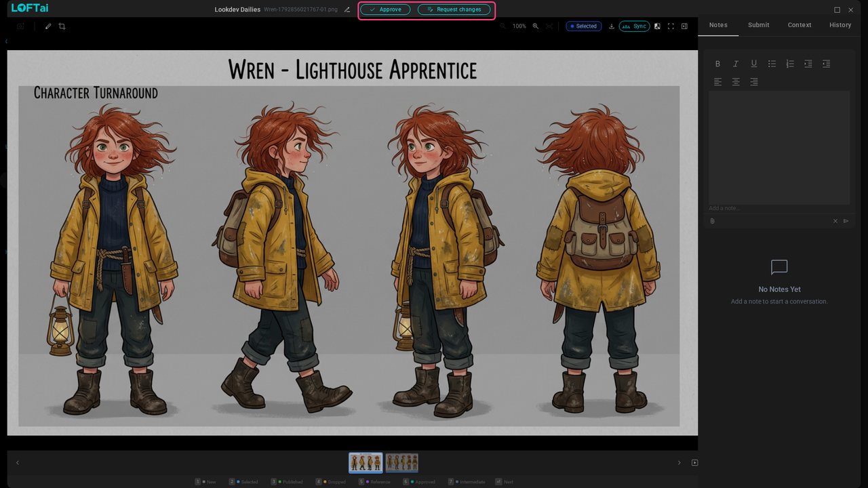Viewport: 868px width, 488px height.
Task: Select the pencil annotation tool
Action: (48, 26)
